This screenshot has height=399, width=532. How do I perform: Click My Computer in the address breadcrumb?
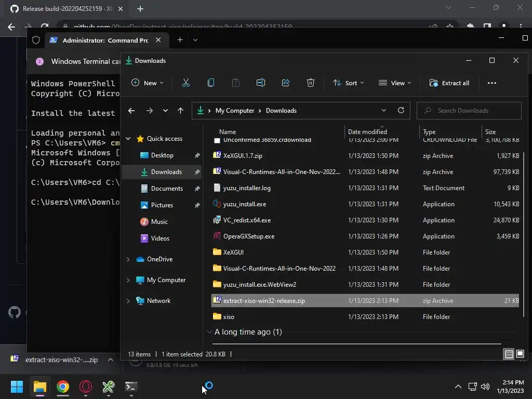pyautogui.click(x=235, y=111)
